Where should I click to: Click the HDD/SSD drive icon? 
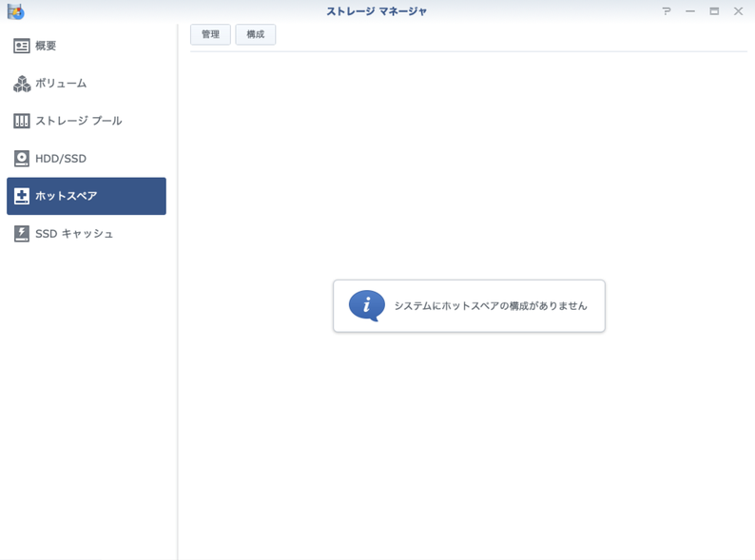pos(21,159)
